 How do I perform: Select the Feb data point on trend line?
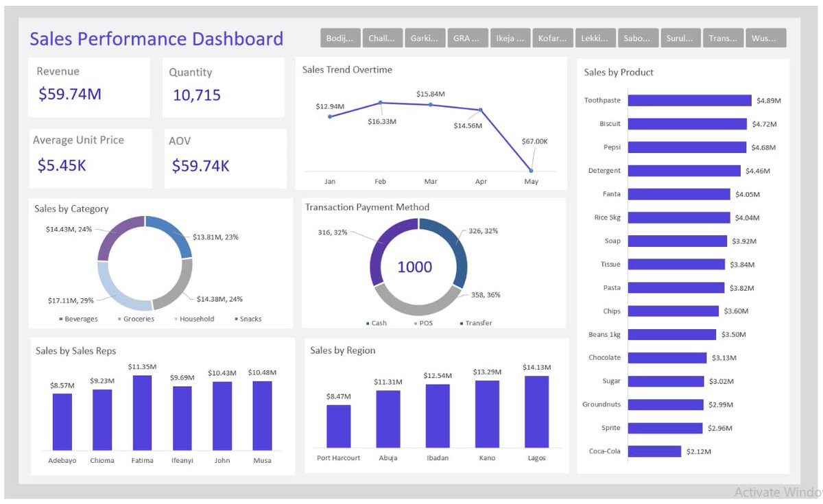coord(381,103)
